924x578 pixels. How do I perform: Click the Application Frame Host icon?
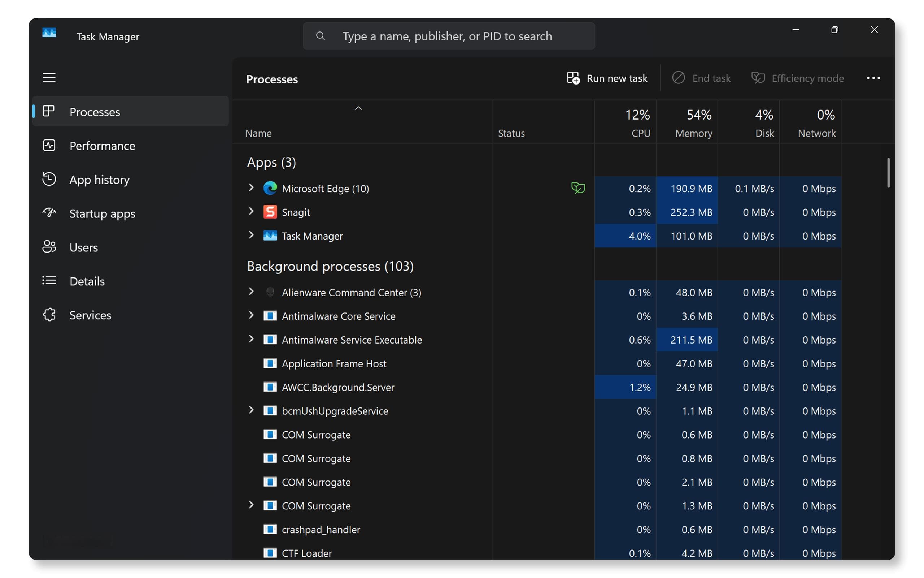pos(270,363)
